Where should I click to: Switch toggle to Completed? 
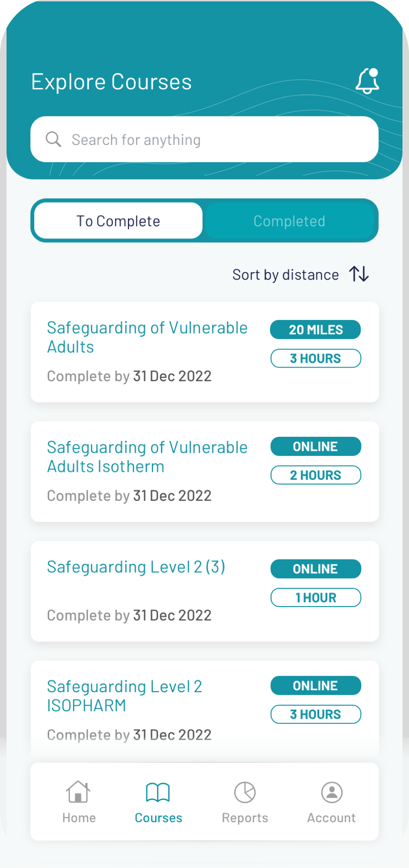(289, 221)
